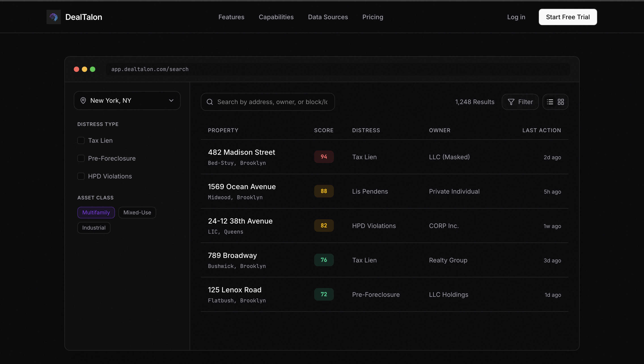Click the location pin icon beside New York
The height and width of the screenshot is (364, 644).
coord(83,100)
